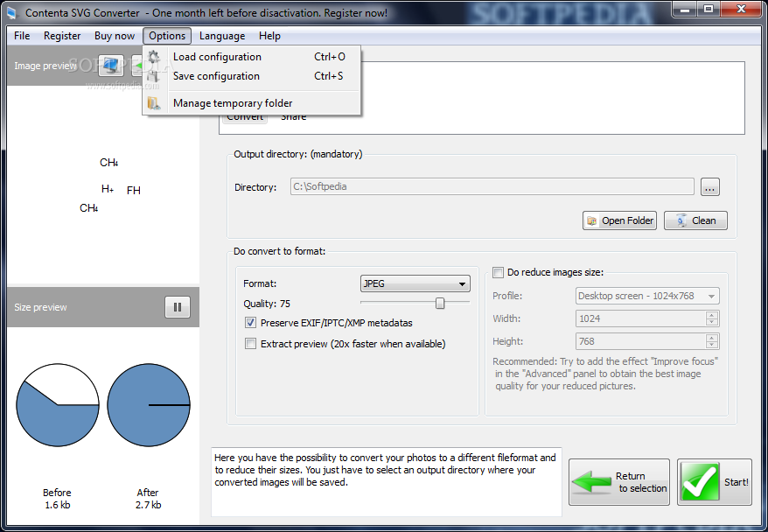Open the Buy now menu

114,36
